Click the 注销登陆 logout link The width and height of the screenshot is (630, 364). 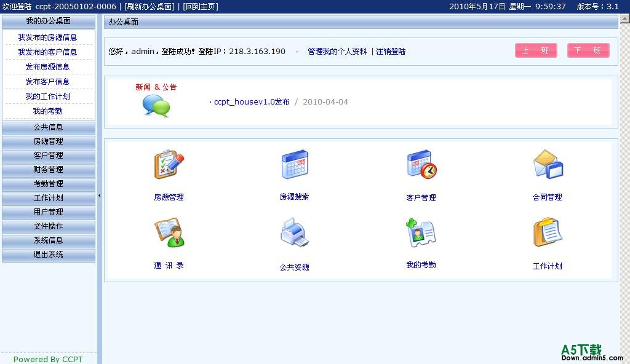point(391,52)
